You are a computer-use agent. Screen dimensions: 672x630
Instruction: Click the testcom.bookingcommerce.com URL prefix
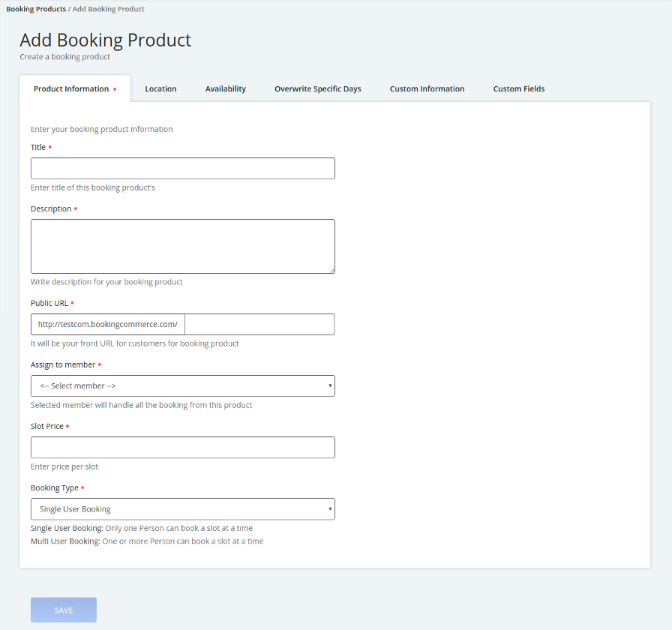(x=107, y=325)
